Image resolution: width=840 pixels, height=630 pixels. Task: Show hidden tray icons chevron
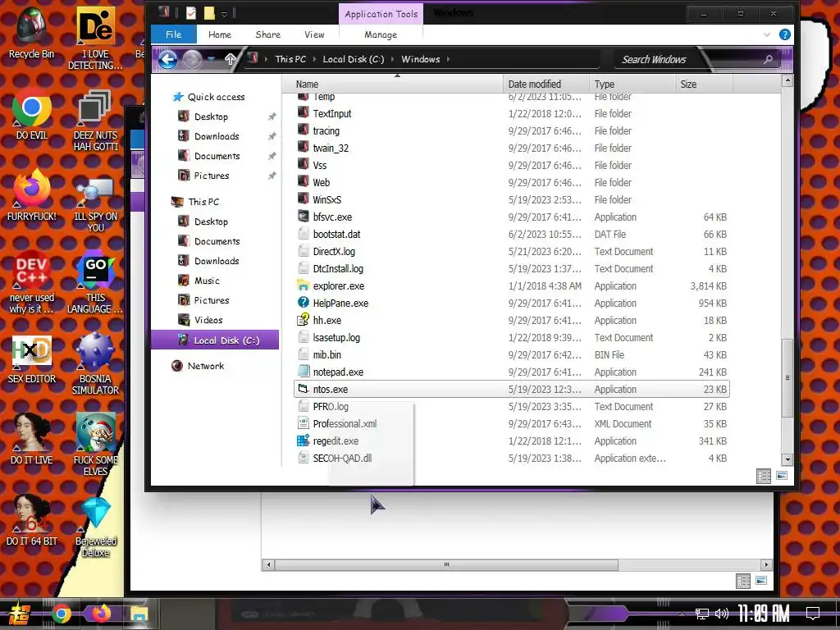pos(682,614)
